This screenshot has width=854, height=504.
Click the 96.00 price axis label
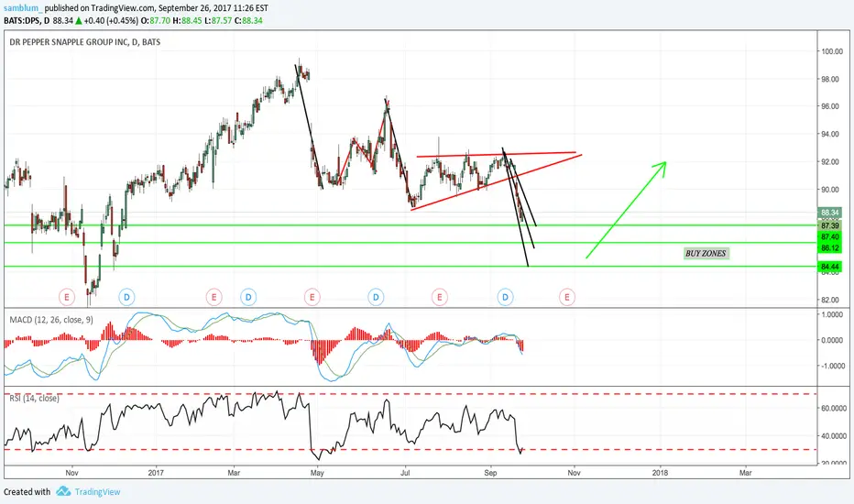[x=830, y=106]
